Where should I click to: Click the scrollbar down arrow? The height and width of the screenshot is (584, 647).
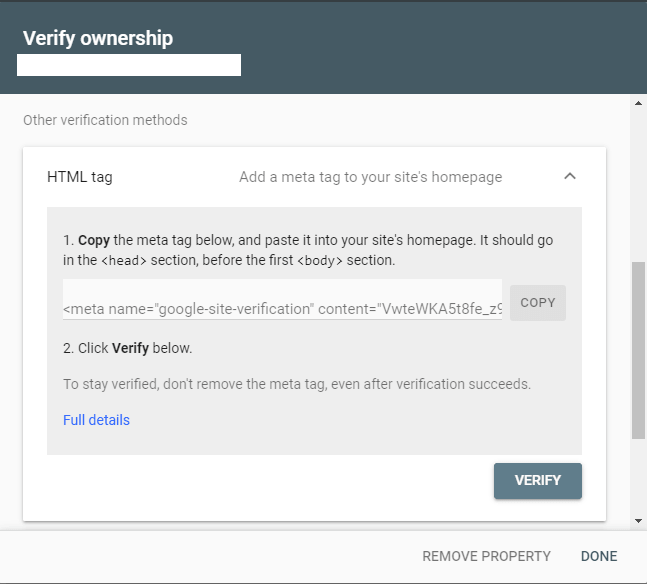point(638,521)
